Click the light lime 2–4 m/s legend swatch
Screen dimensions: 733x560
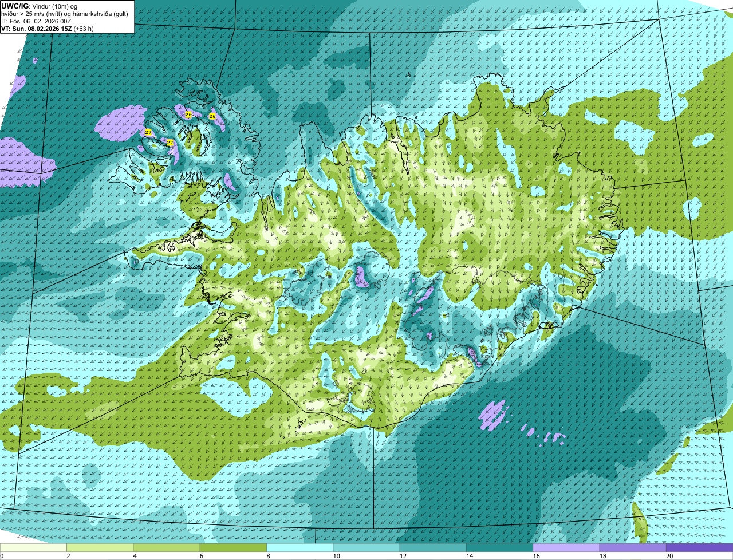(x=100, y=547)
